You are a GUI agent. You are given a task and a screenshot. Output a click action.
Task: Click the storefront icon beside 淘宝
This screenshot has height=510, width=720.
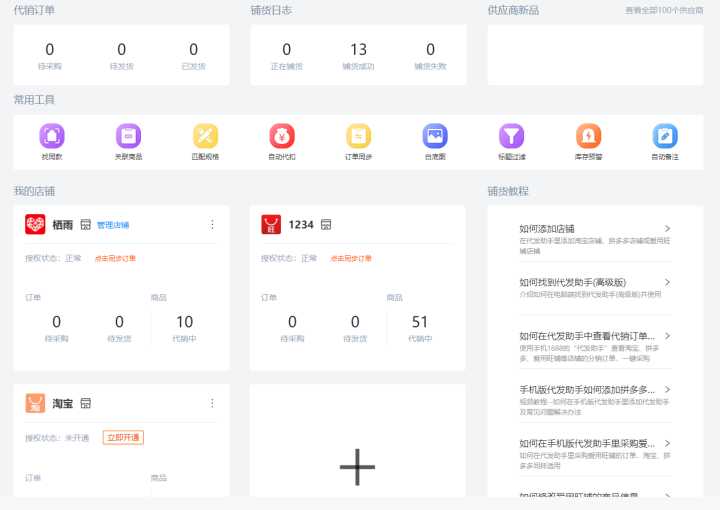85,403
